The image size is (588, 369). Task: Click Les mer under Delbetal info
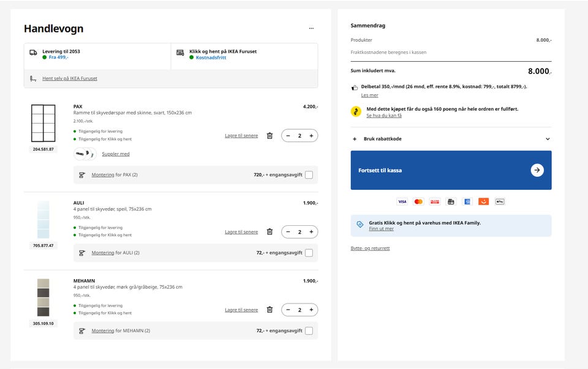point(369,95)
